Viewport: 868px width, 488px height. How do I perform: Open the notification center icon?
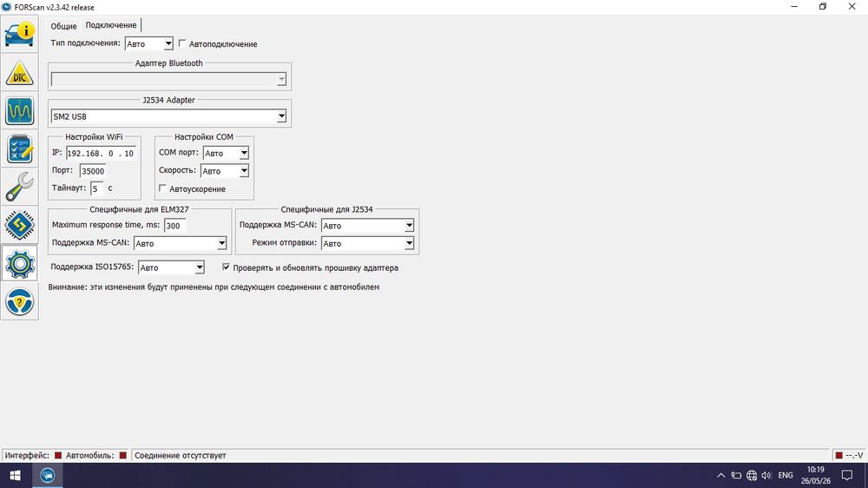[x=847, y=475]
